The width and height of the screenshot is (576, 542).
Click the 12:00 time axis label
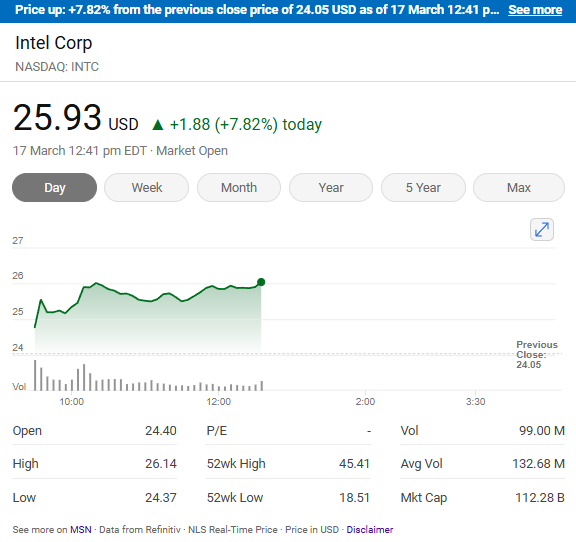click(219, 402)
